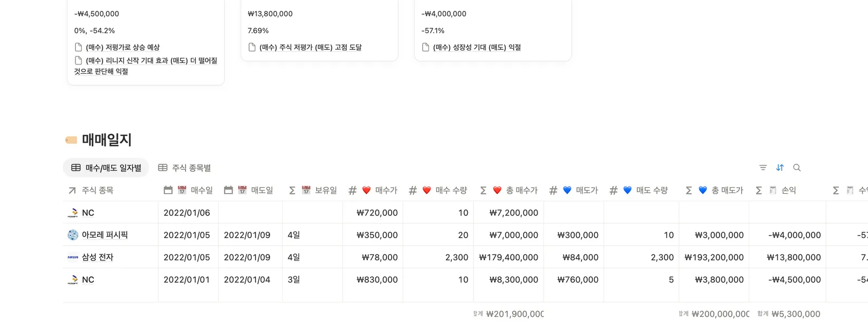
Task: Click the 삼성 전자 row logo icon
Action: coord(73,257)
